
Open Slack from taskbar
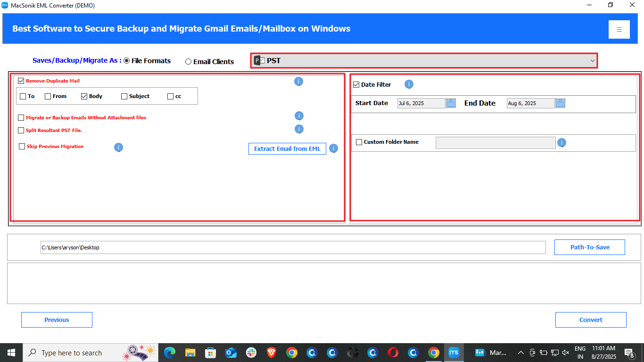[251, 353]
